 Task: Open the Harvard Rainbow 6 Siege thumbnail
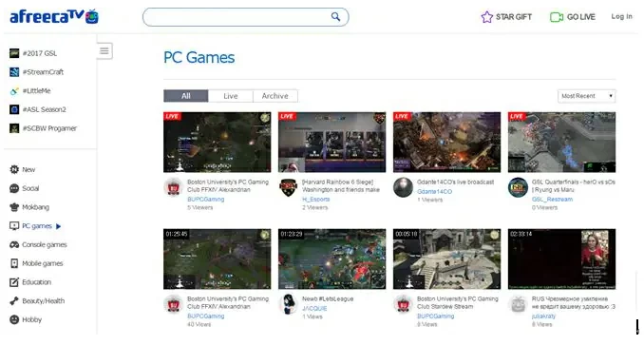[331, 143]
